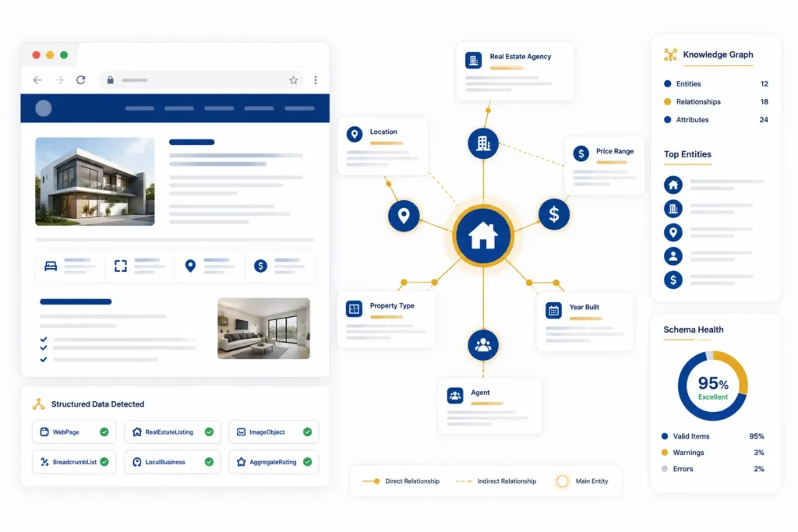Viewport: 798px width, 532px height.
Task: Click the padlock icon in the address bar
Action: click(x=110, y=80)
